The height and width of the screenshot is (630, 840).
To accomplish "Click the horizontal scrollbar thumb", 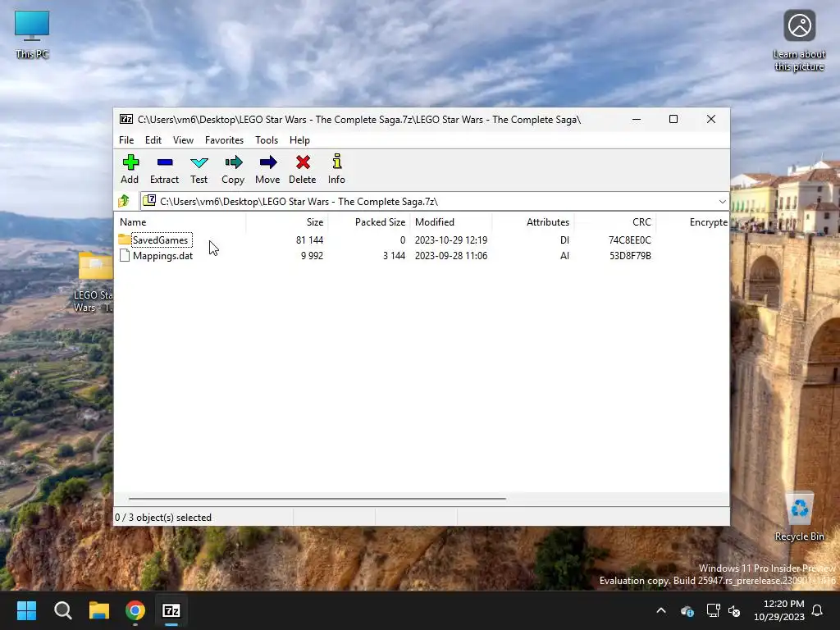I will (x=317, y=498).
